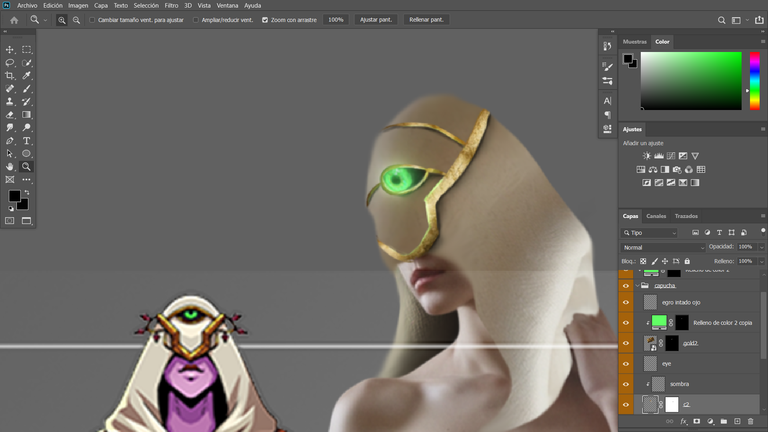This screenshot has width=768, height=432.
Task: Select the Clone Stamp tool
Action: 9,101
